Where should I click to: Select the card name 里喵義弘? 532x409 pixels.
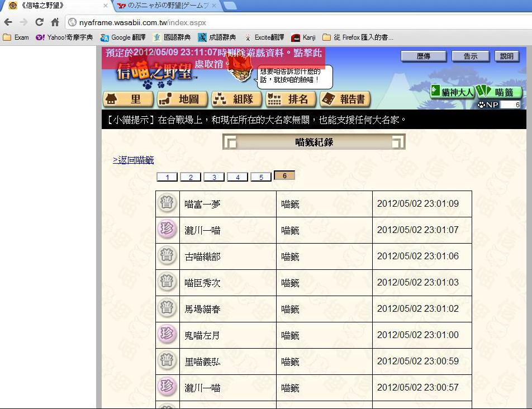coord(202,362)
